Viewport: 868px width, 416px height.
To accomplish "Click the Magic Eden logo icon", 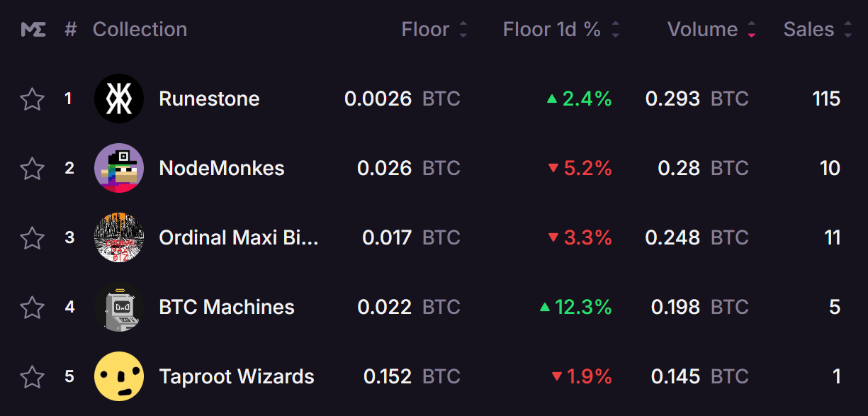I will (x=33, y=30).
